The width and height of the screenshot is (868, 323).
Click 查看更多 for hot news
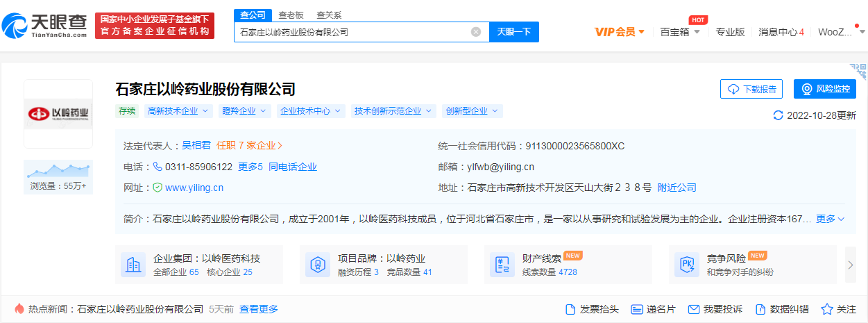(x=259, y=309)
